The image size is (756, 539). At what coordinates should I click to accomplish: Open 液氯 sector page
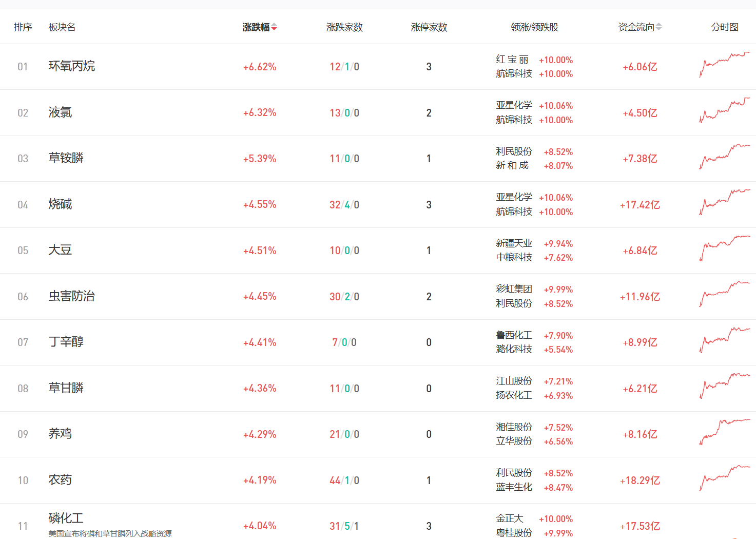click(60, 112)
